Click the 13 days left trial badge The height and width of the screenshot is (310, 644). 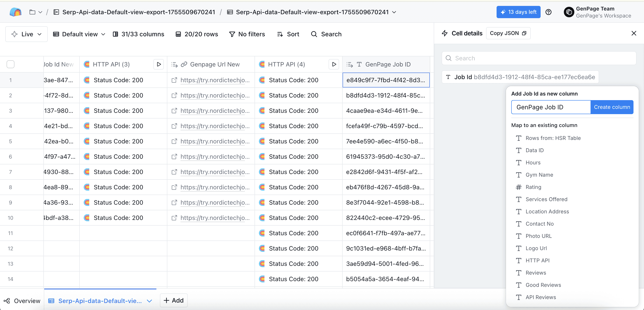click(518, 12)
